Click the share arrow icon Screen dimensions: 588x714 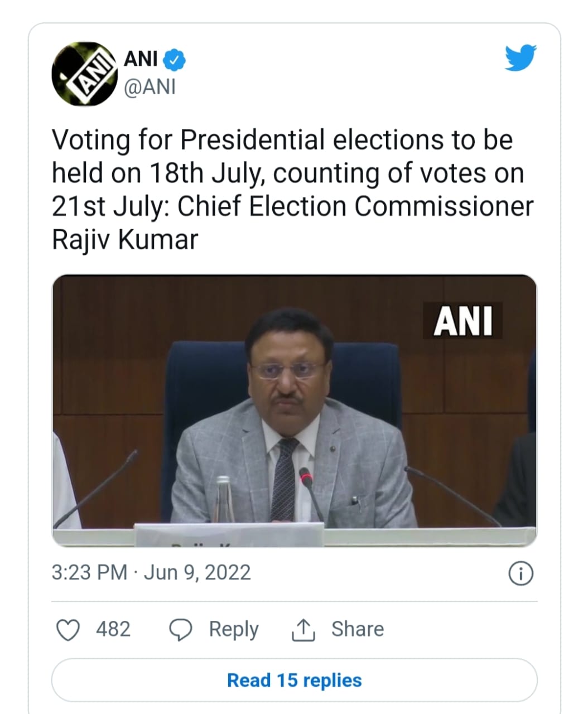tap(303, 630)
